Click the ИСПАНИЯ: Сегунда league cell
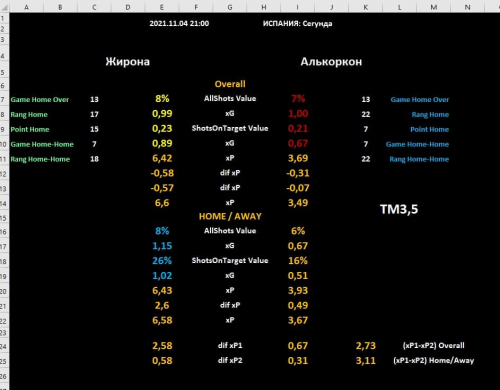The image size is (500, 390). click(x=297, y=23)
